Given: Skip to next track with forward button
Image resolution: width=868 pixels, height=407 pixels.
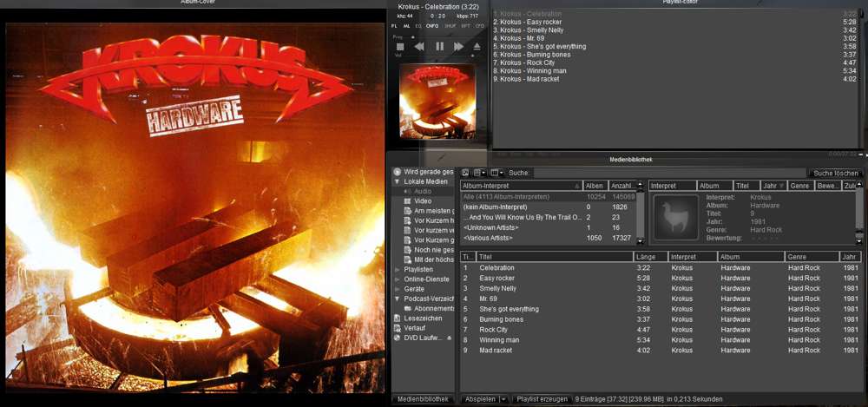Looking at the screenshot, I should (458, 47).
